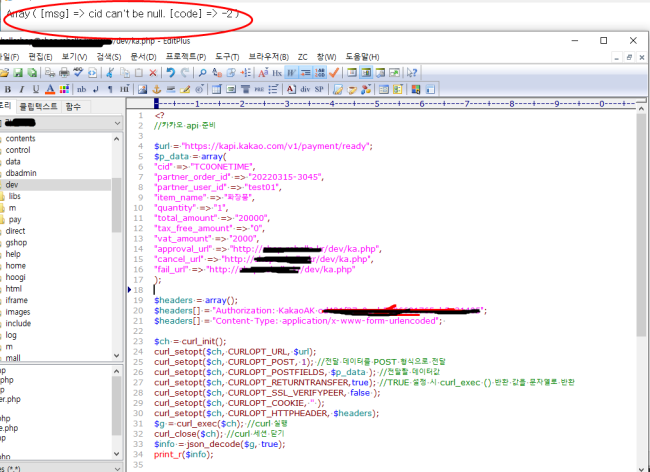Open the 편집(E) menu

tap(40, 57)
